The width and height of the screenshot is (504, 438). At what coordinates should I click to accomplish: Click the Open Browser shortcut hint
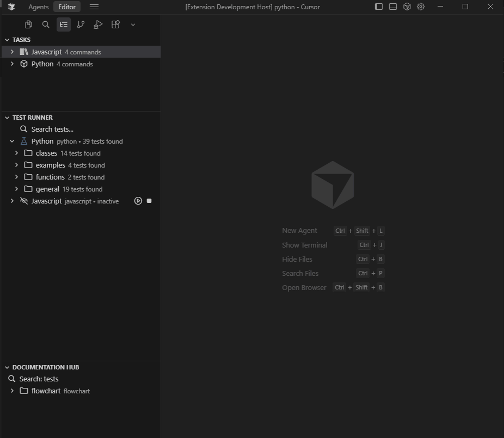click(x=333, y=287)
